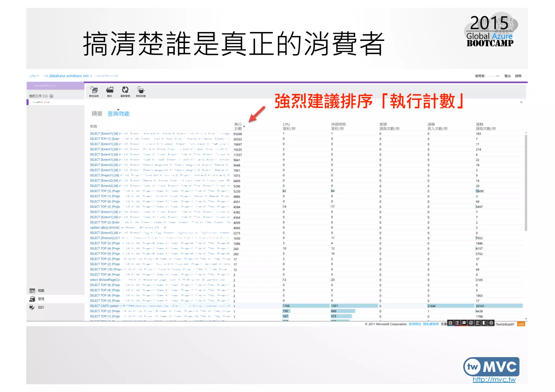The width and height of the screenshot is (555, 392).
Task: Sort by the 執行計數 column dropdown arrow
Action: click(244, 127)
